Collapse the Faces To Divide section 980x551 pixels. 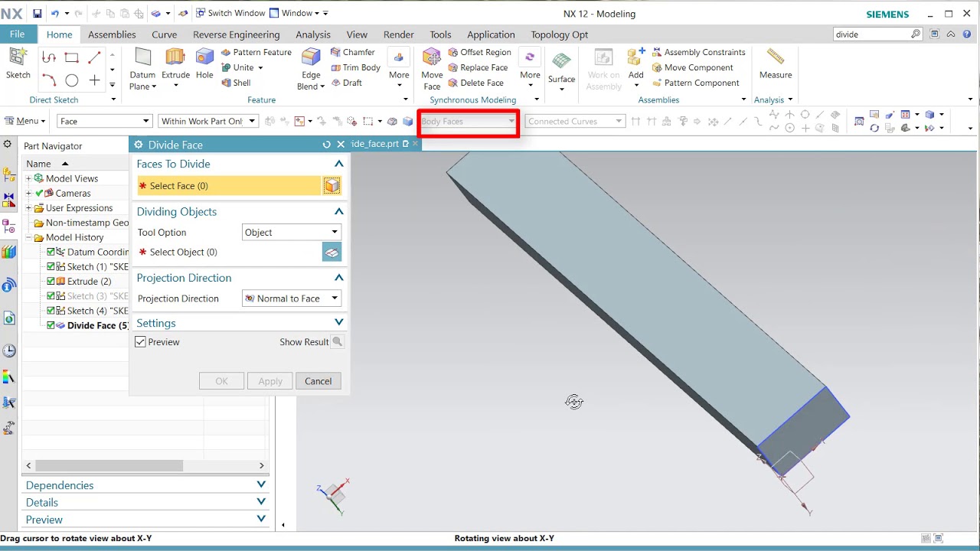[338, 164]
